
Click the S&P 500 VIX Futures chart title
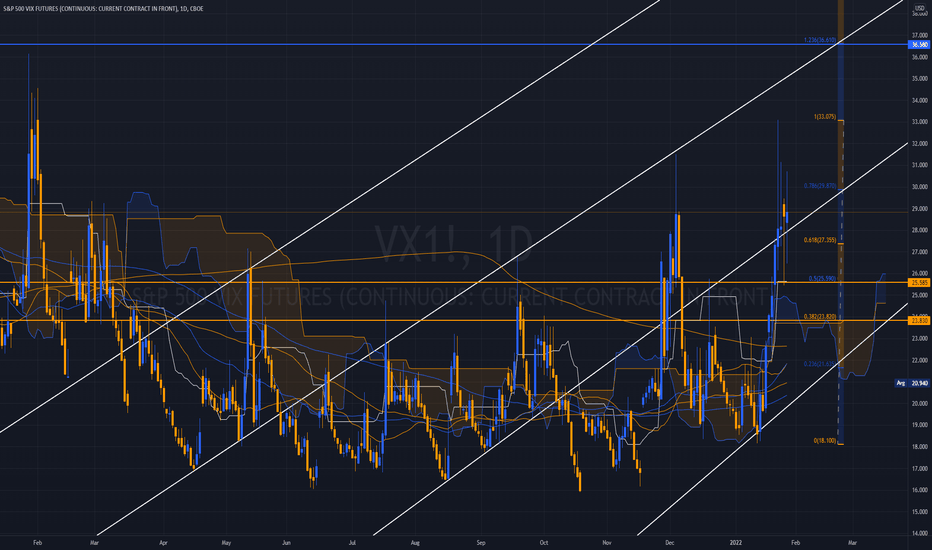tap(103, 9)
